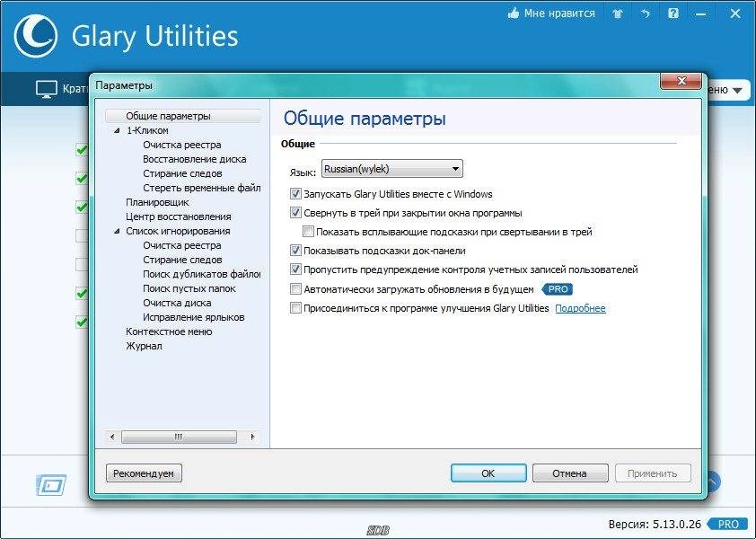Open the menu dropdown arrow in the main window

(737, 90)
